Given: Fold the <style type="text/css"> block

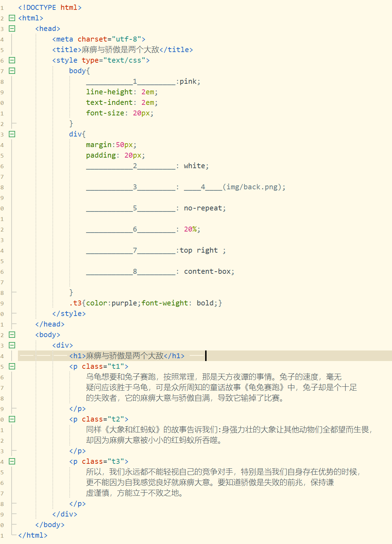Looking at the screenshot, I should 12,60.
